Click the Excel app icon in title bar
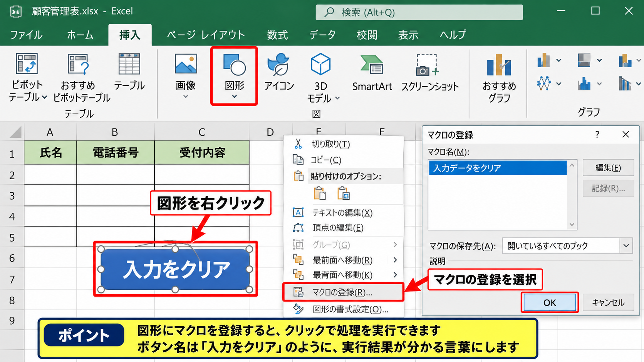The width and height of the screenshot is (644, 362). coord(16,12)
